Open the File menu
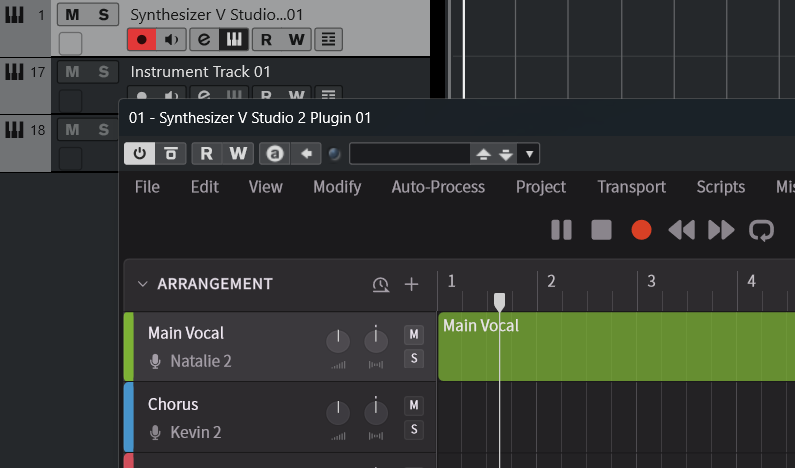795x468 pixels. click(x=147, y=187)
